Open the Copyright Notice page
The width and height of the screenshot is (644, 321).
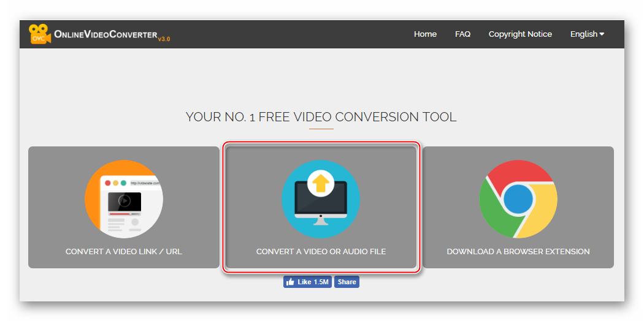(520, 34)
